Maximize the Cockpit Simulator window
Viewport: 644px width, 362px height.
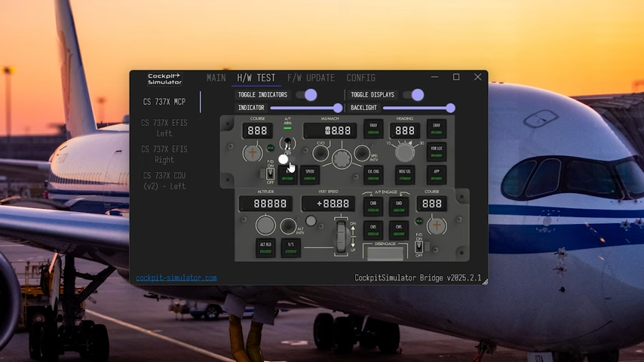click(456, 77)
